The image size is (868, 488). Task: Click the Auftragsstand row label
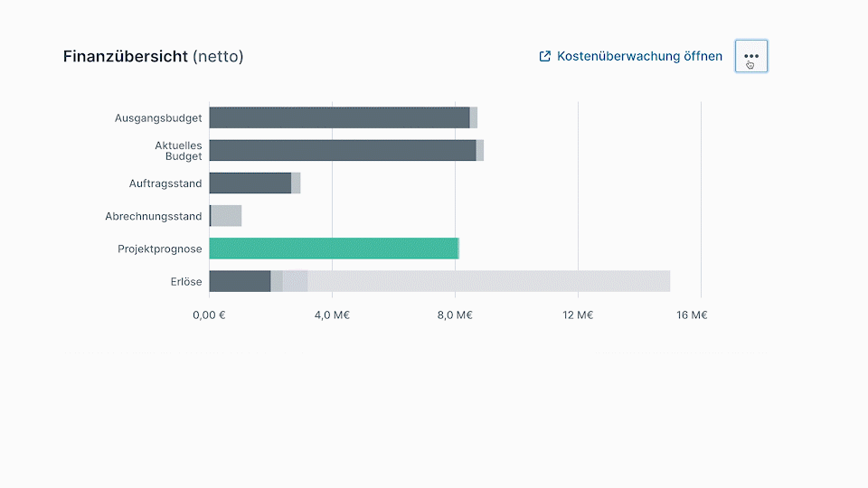pos(165,183)
